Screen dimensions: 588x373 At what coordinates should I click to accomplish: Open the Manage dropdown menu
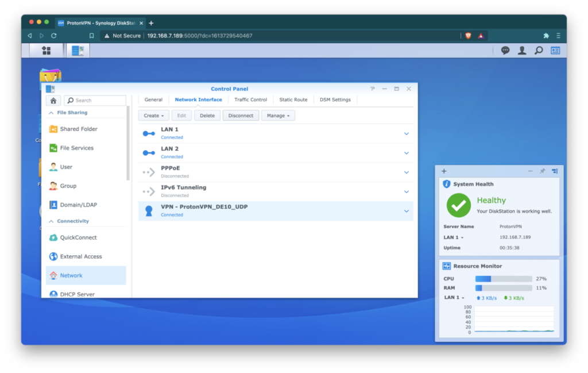click(278, 116)
